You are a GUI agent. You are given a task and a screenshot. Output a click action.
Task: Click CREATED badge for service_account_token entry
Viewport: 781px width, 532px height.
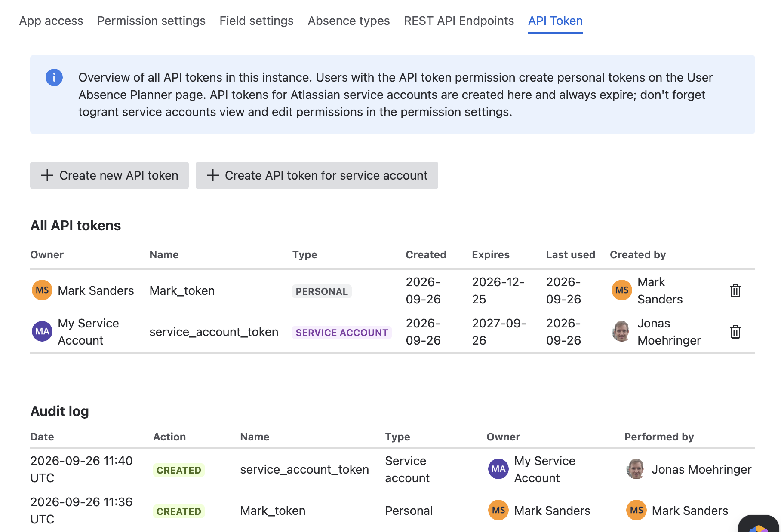[x=178, y=470]
